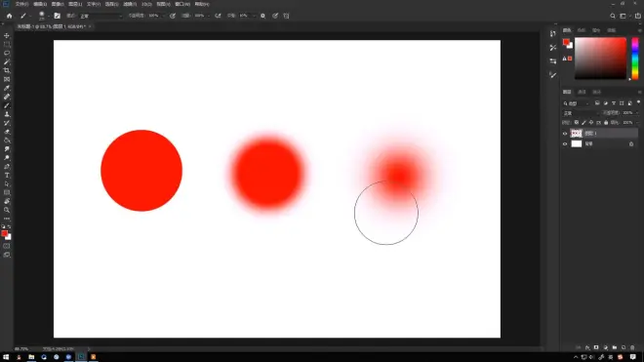
Task: Toggle pressure for size button
Action: 275,16
